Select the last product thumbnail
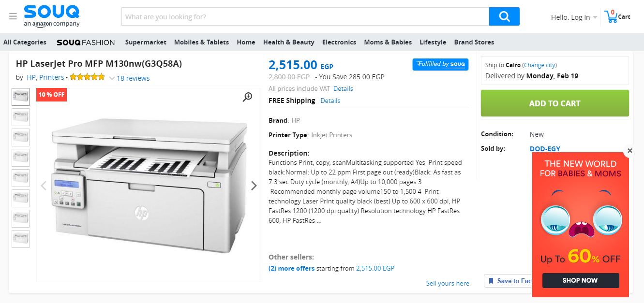The width and height of the screenshot is (644, 303). (x=20, y=239)
